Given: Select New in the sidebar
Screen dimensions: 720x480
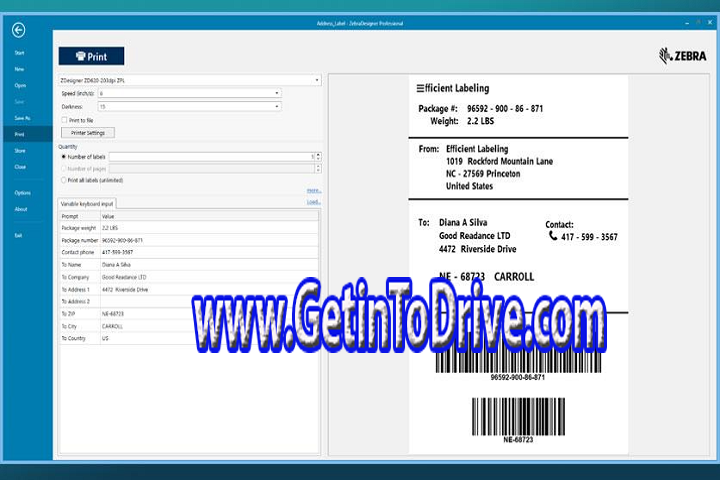Looking at the screenshot, I should coord(19,69).
